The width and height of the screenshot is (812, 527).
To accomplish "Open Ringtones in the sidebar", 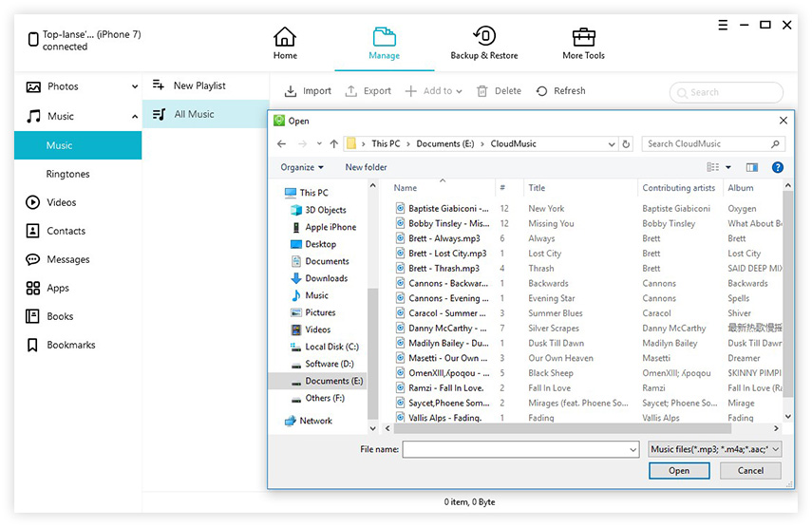I will click(67, 175).
